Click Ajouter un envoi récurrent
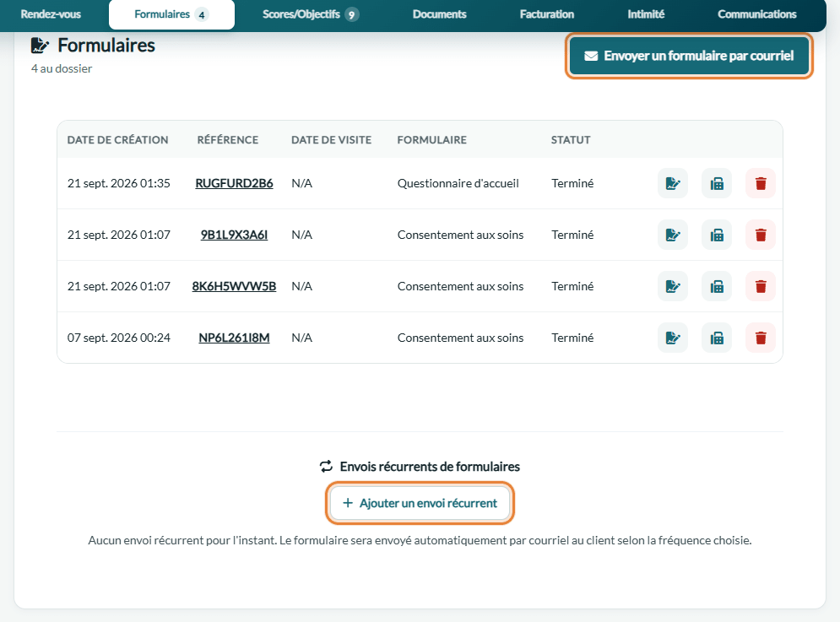 420,503
